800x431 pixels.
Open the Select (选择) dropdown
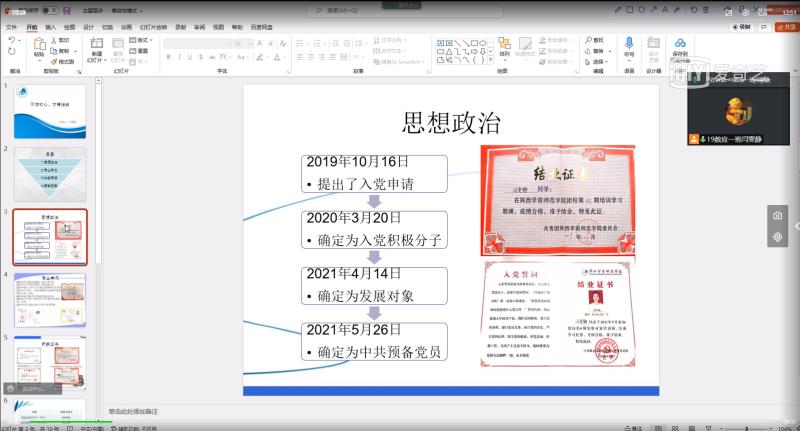pos(596,62)
